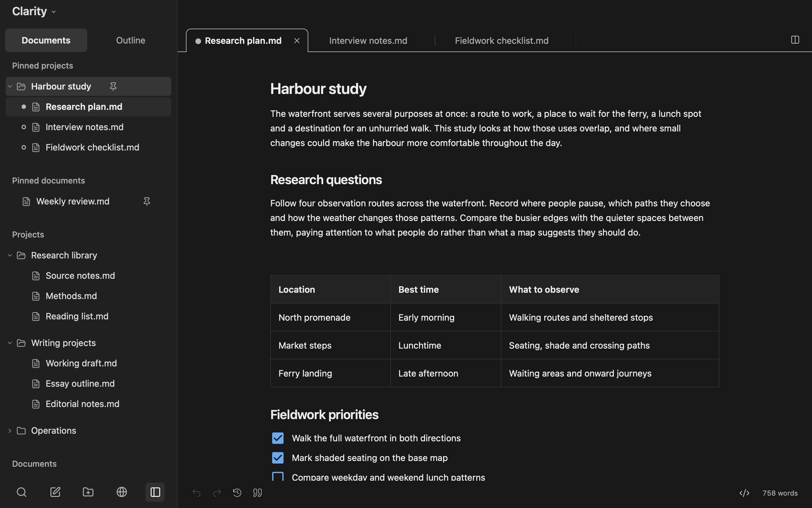Image resolution: width=812 pixels, height=508 pixels.
Task: Open the globe icon in the sidebar footer
Action: point(121,492)
